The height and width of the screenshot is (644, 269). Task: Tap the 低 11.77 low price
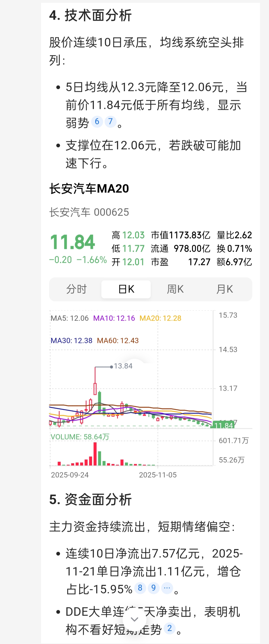point(128,249)
